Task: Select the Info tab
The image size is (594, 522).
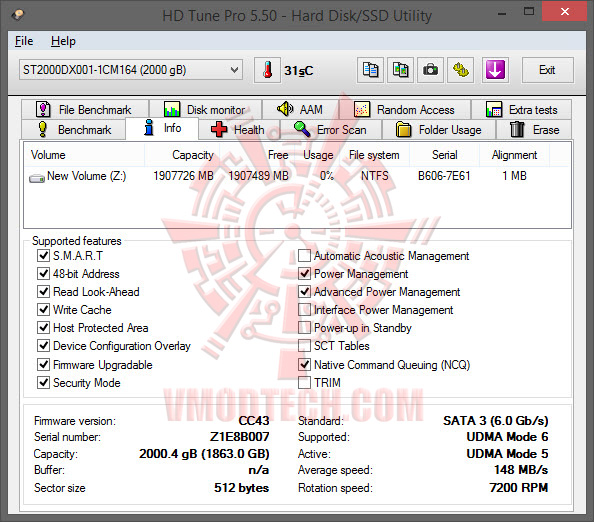Action: click(162, 128)
